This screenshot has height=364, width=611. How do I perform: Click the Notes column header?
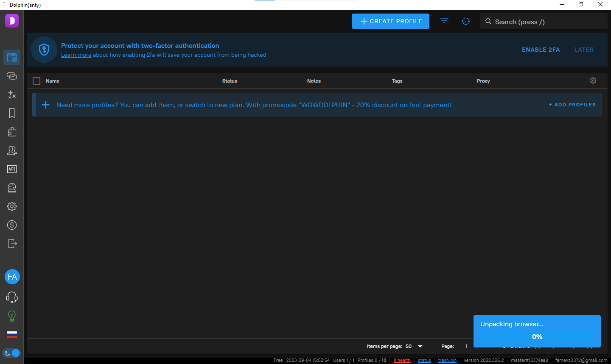[x=314, y=81]
